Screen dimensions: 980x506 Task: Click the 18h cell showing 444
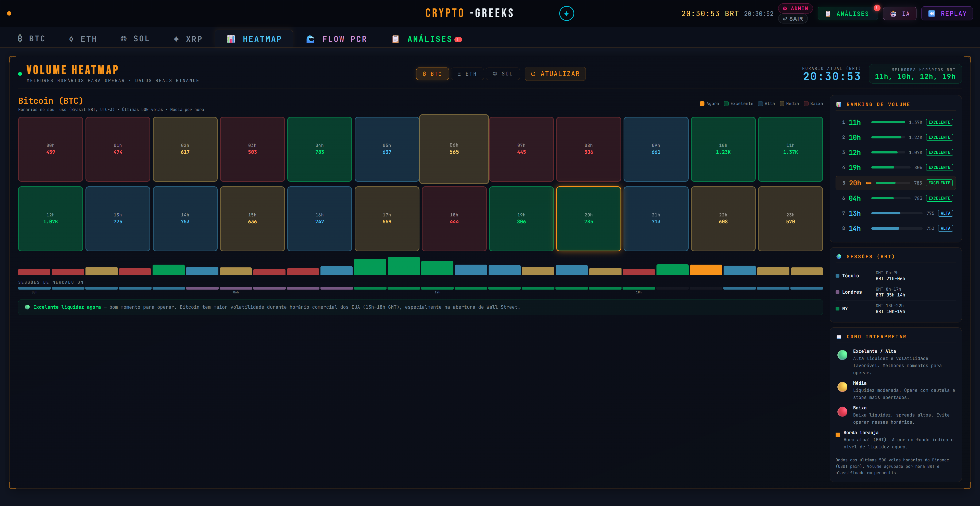pos(454,219)
